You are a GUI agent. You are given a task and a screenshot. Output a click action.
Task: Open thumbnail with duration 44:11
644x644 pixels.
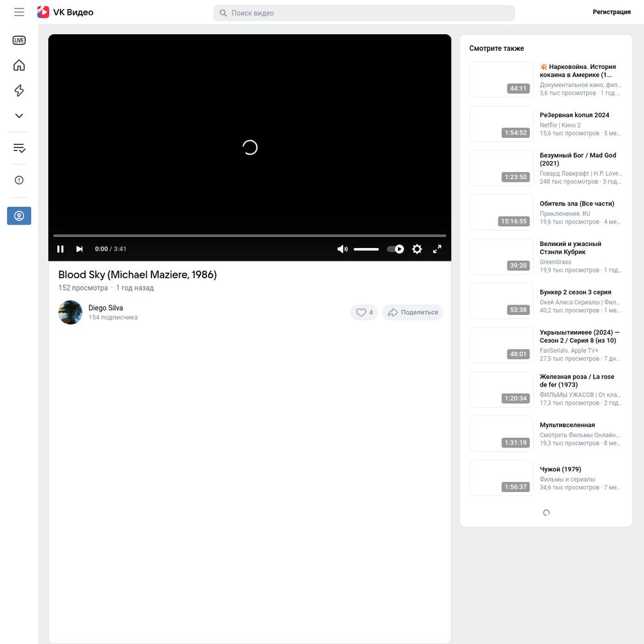(502, 79)
